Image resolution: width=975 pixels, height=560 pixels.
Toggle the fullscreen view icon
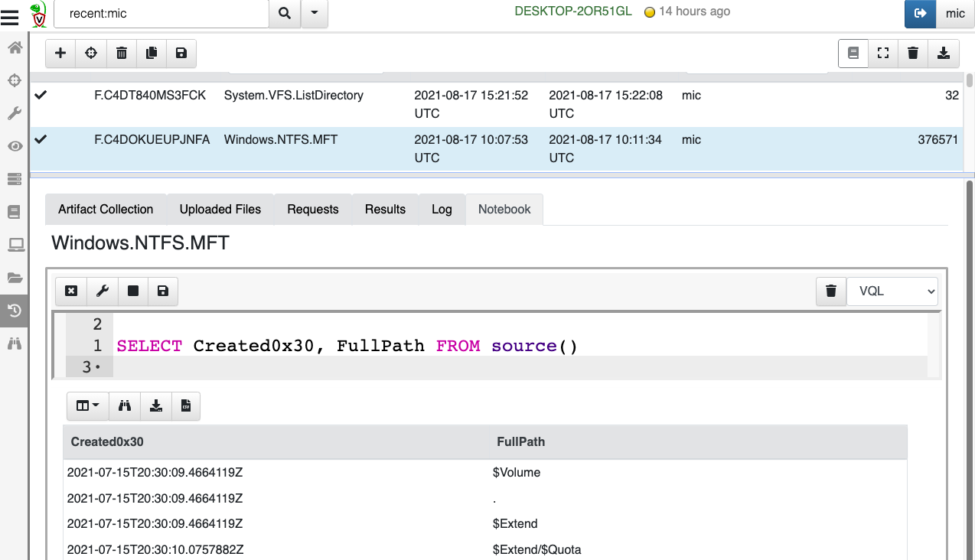click(883, 53)
